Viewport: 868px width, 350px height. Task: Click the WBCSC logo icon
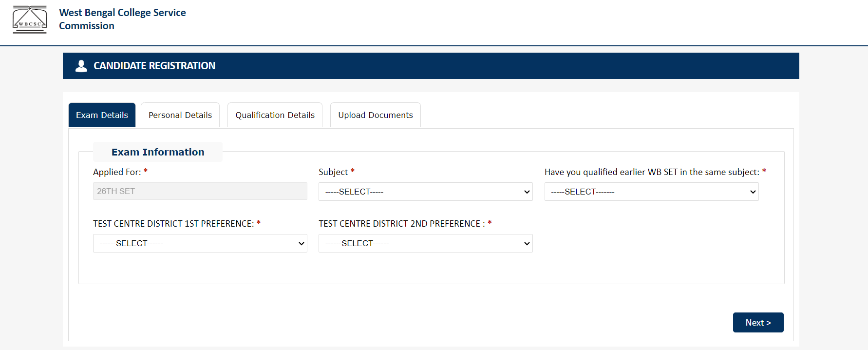pos(30,19)
